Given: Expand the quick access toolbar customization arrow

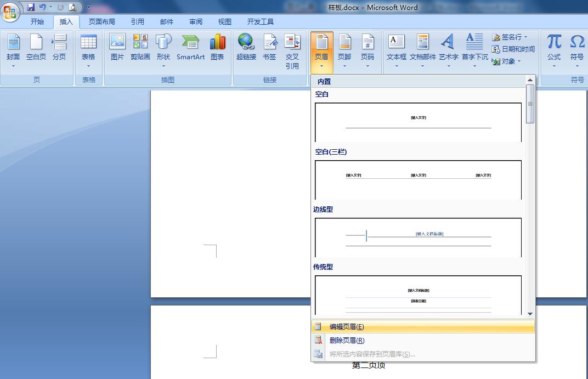Looking at the screenshot, I should [88, 7].
